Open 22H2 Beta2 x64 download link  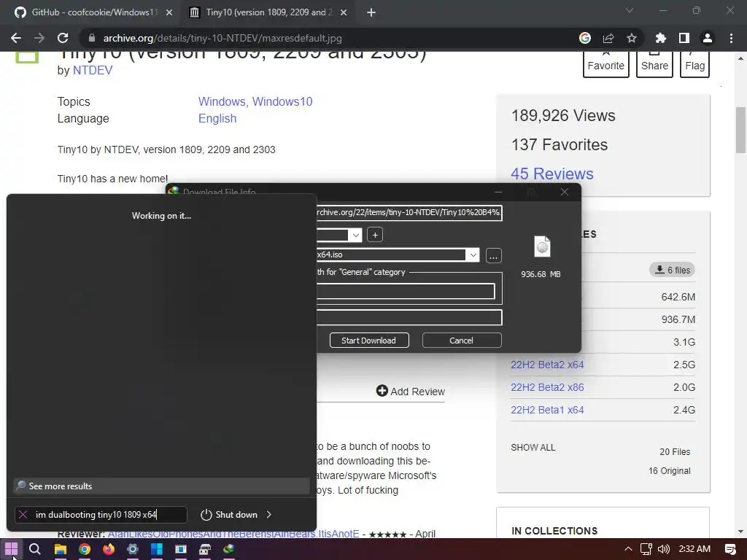coord(547,365)
